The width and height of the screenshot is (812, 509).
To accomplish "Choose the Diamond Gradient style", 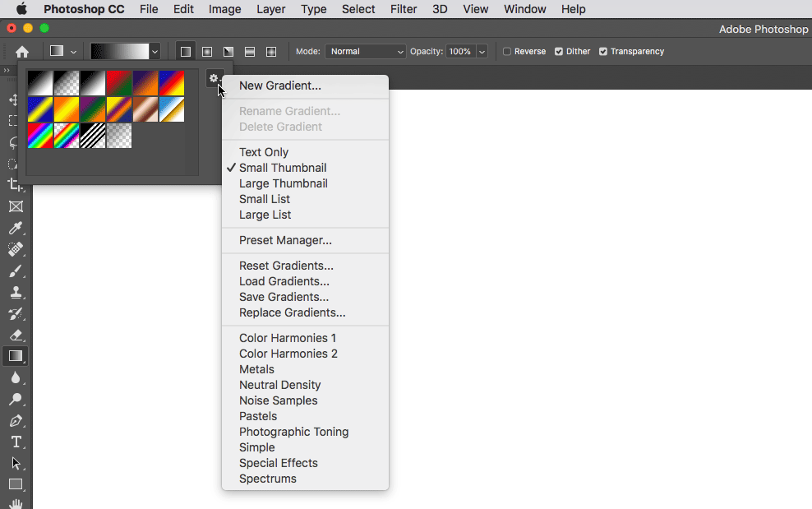I will tap(271, 51).
